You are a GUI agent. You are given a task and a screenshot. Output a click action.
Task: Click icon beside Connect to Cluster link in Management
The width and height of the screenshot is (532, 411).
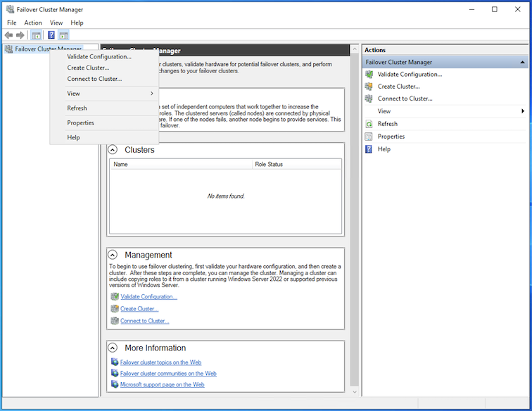115,321
